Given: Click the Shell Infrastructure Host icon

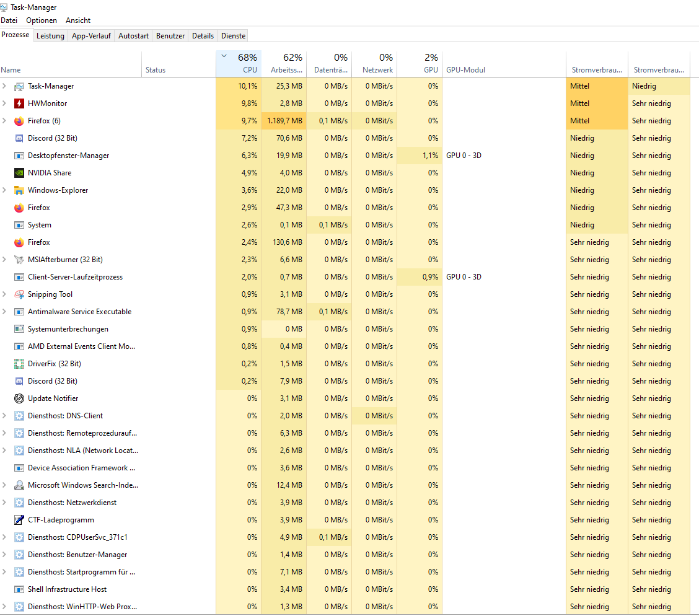Looking at the screenshot, I should pyautogui.click(x=19, y=590).
